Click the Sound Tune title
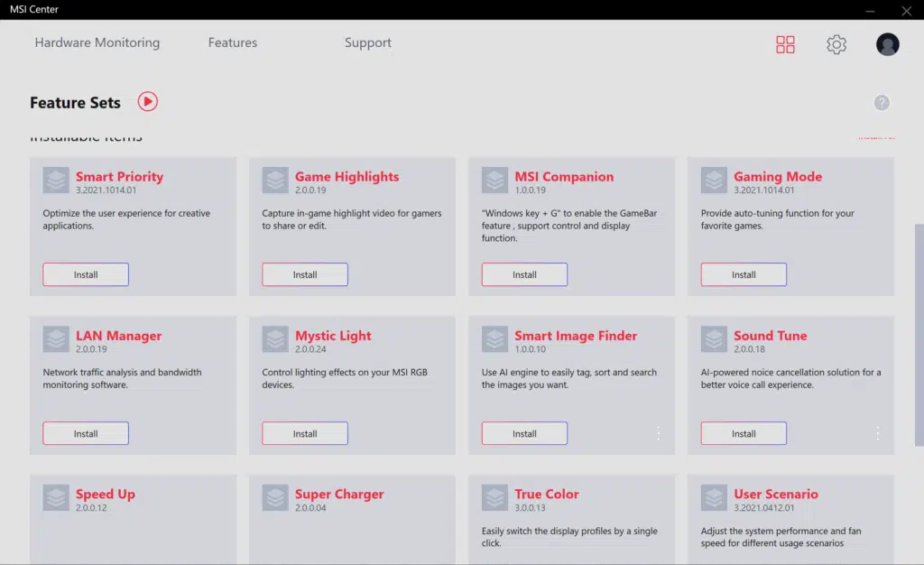 771,335
